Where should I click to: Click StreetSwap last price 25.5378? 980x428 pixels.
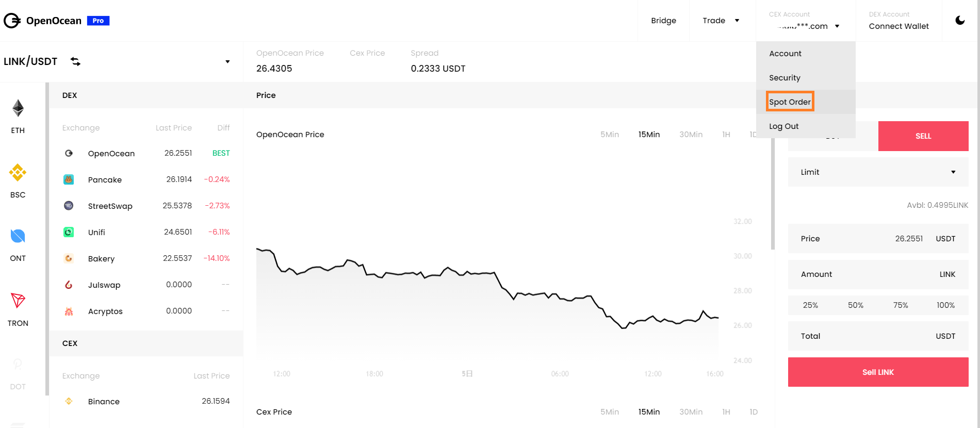coord(177,206)
